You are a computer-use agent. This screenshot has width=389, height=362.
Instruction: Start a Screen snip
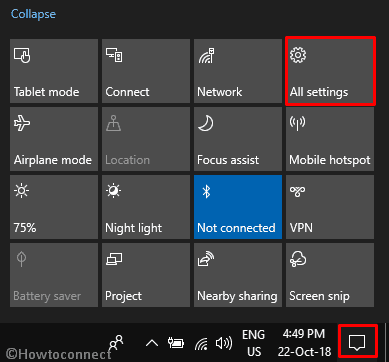click(330, 275)
